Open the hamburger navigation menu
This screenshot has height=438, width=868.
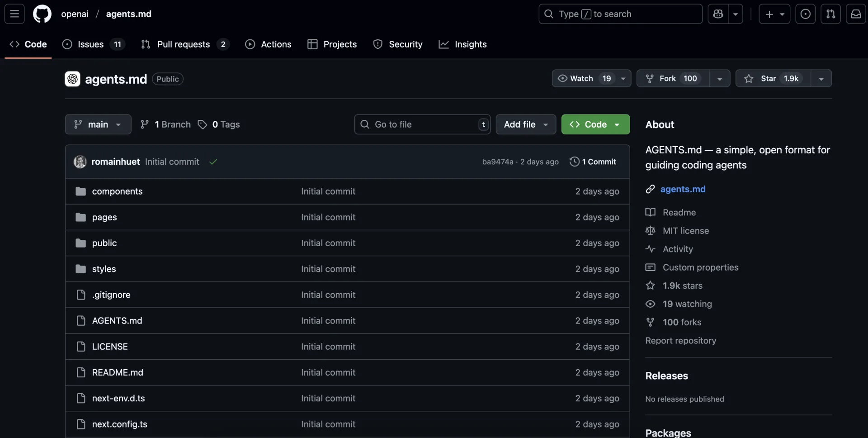14,14
